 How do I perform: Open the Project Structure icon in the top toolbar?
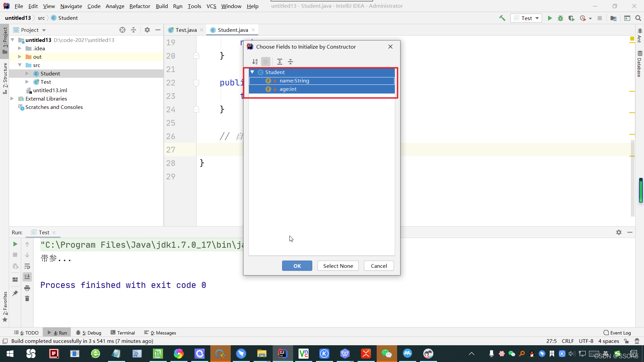[x=613, y=18]
